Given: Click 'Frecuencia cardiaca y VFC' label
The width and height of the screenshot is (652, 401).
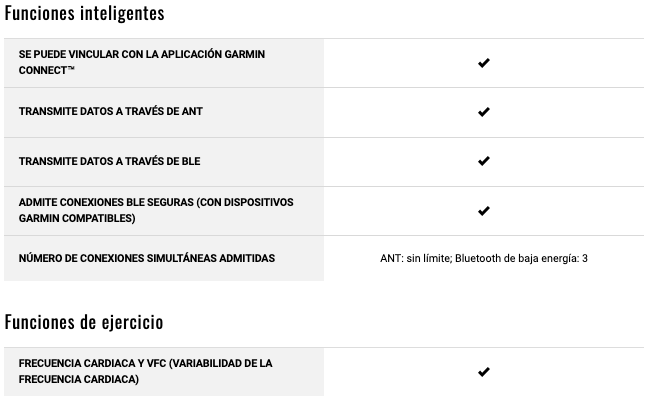Looking at the screenshot, I should [x=146, y=371].
